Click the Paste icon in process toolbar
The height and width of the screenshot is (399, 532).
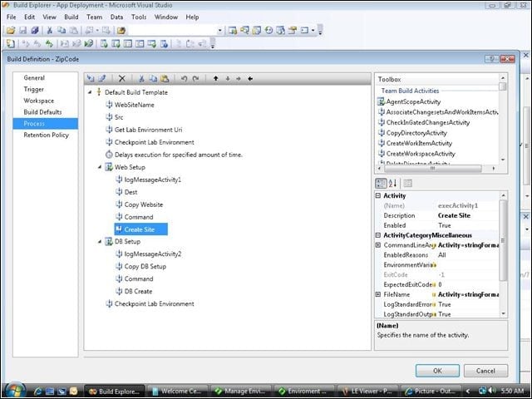(165, 79)
